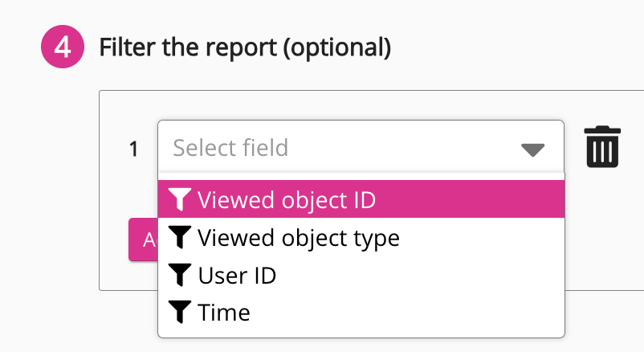Click filter row number 1 label
This screenshot has height=352, width=644.
tap(134, 149)
